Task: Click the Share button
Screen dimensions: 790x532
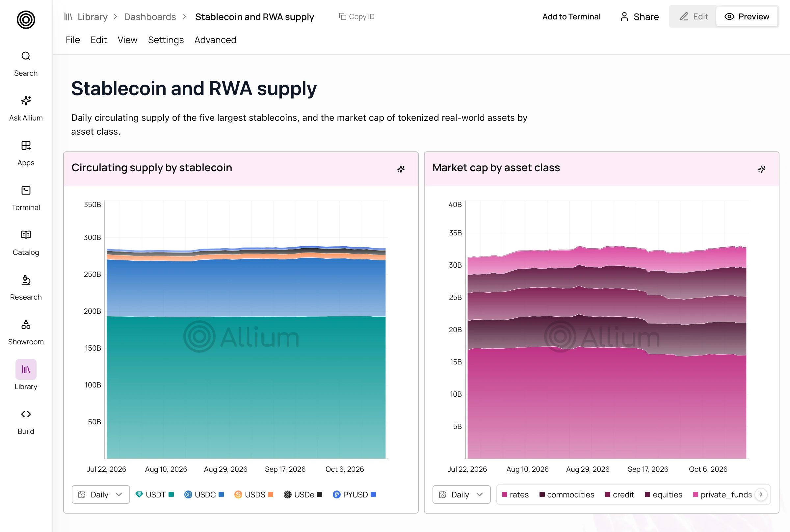Action: pyautogui.click(x=639, y=16)
